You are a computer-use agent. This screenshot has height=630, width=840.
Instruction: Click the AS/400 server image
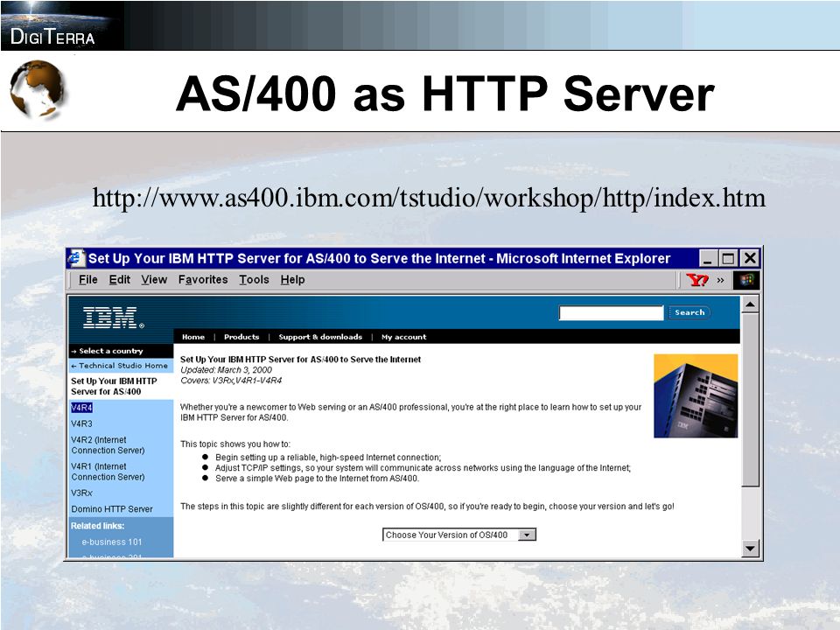pyautogui.click(x=696, y=395)
